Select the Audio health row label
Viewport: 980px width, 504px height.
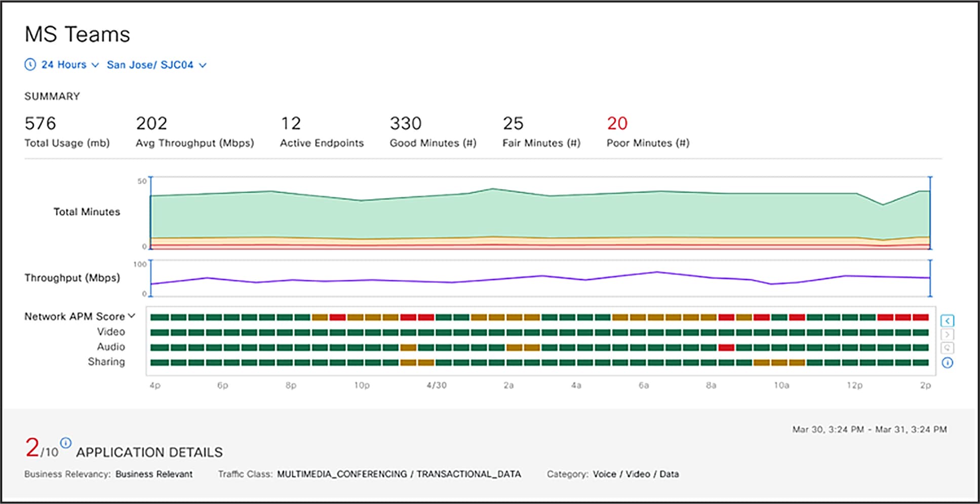(x=111, y=347)
